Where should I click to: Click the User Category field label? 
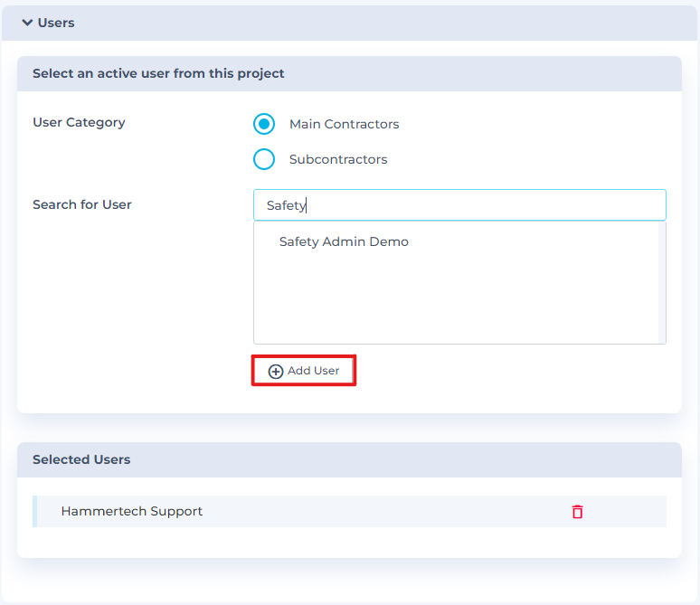point(79,122)
